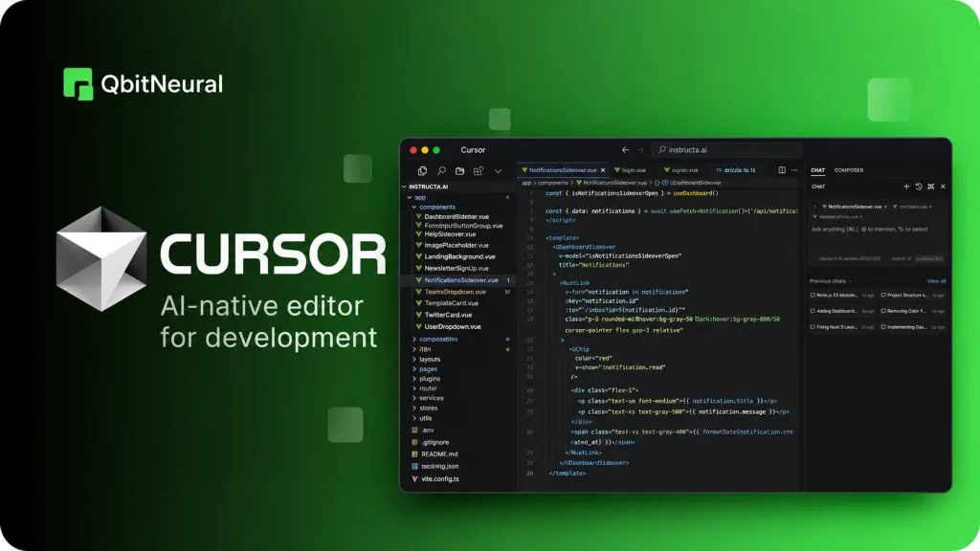Open ImagePlaceholder.vue in the file tree
This screenshot has height=551, width=980.
[x=457, y=246]
